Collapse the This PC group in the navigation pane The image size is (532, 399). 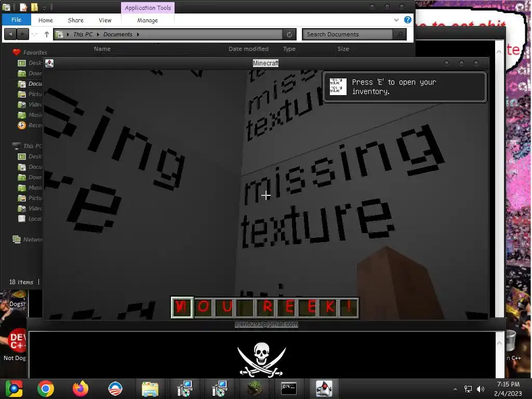point(27,146)
